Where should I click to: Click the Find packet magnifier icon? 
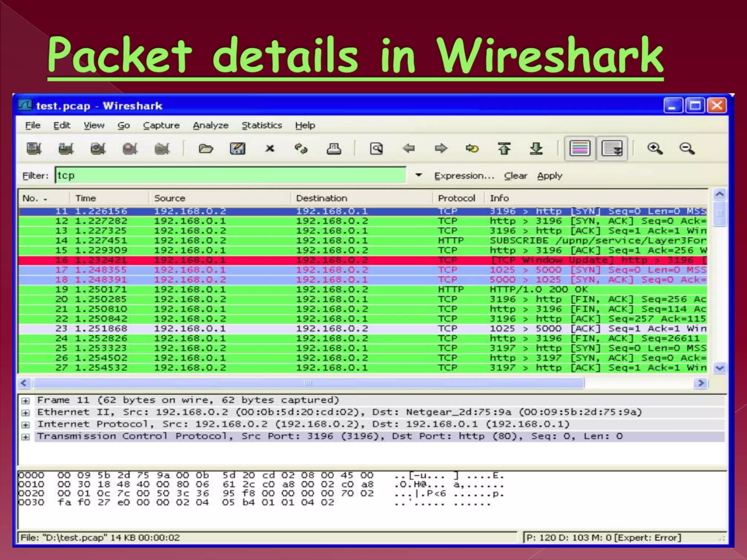(x=376, y=148)
